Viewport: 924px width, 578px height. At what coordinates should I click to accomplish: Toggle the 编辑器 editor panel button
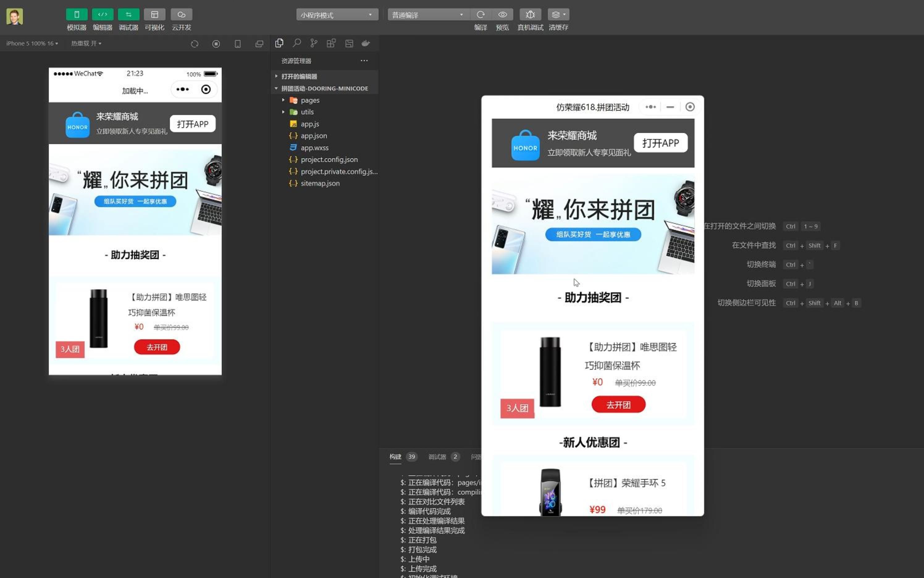[102, 15]
